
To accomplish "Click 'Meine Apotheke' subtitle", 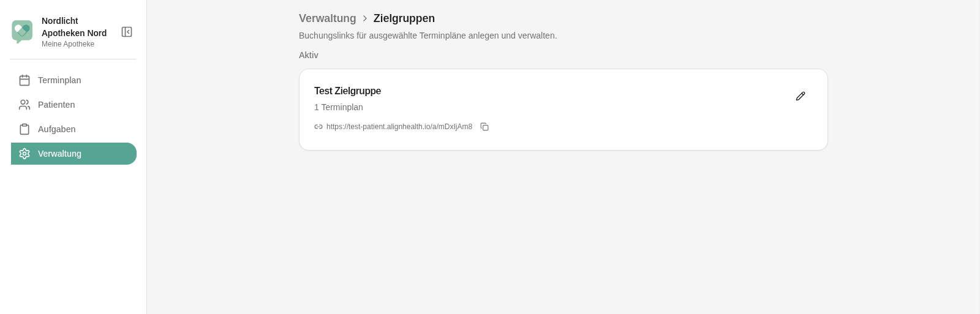I will click(x=68, y=44).
